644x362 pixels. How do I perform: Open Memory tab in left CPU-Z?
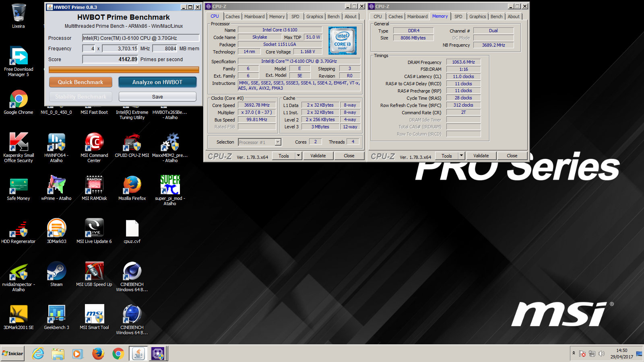click(x=277, y=16)
